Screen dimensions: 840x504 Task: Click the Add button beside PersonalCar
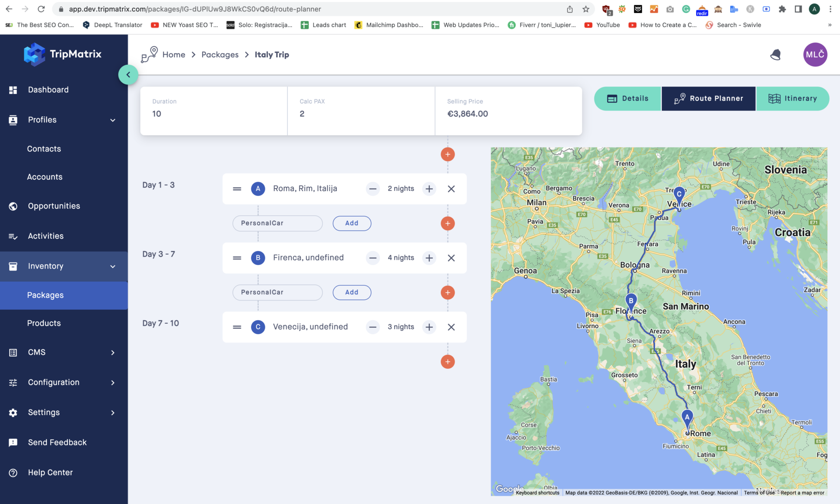tap(352, 223)
